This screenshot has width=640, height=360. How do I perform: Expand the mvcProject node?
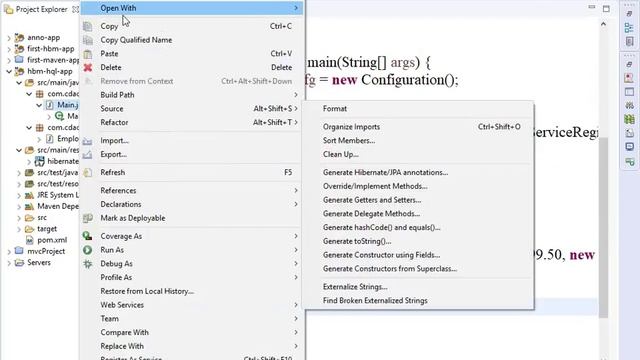pyautogui.click(x=9, y=251)
